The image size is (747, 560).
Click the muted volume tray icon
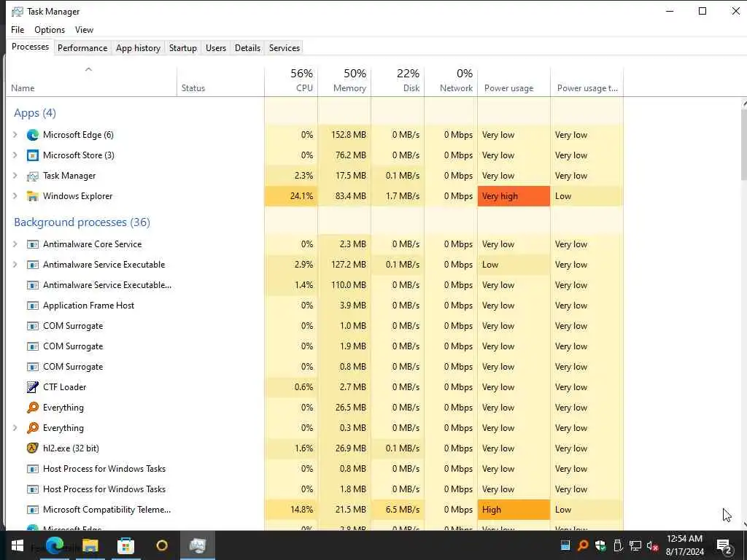[653, 545]
